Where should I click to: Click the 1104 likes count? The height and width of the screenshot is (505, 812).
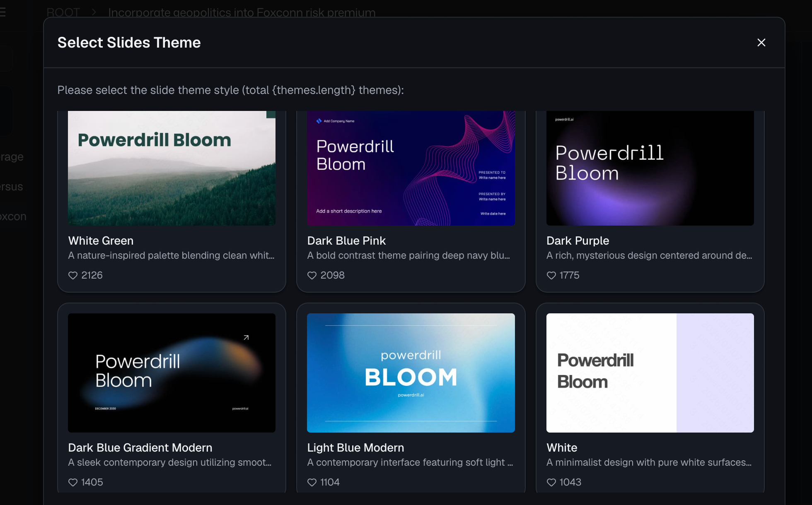[x=330, y=482]
